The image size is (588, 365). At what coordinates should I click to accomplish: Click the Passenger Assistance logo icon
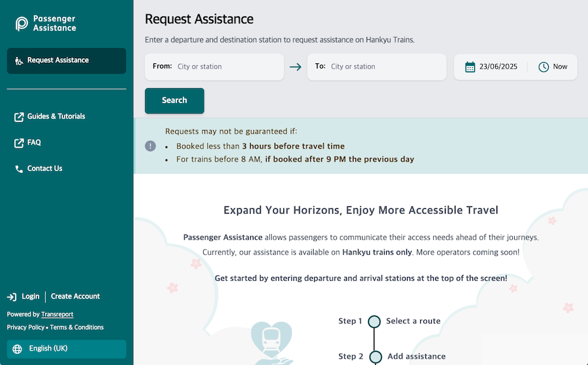click(22, 24)
